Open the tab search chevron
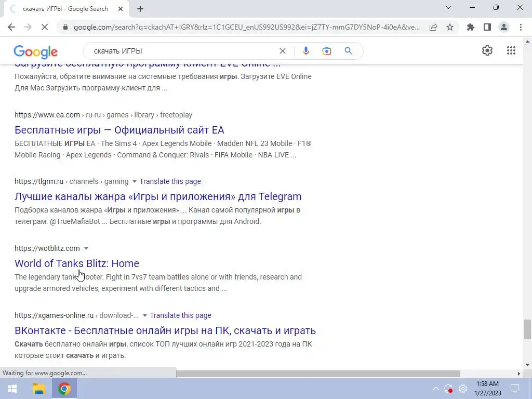This screenshot has height=399, width=532. coord(448,7)
